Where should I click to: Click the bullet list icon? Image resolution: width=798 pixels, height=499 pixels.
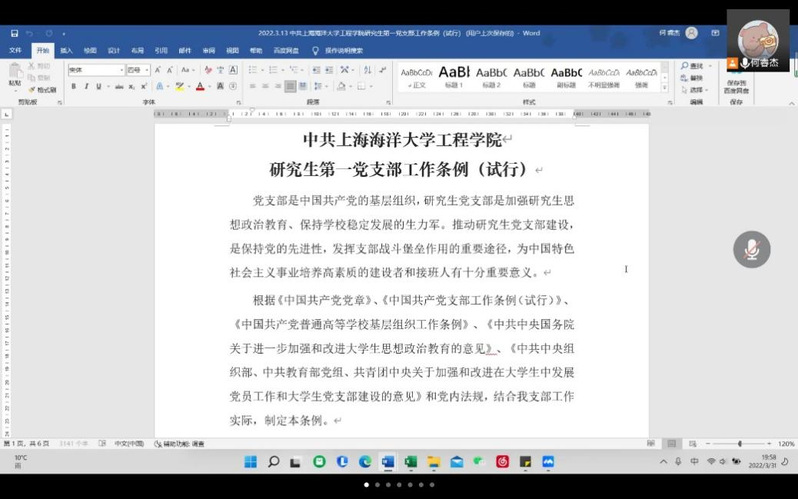(x=250, y=70)
